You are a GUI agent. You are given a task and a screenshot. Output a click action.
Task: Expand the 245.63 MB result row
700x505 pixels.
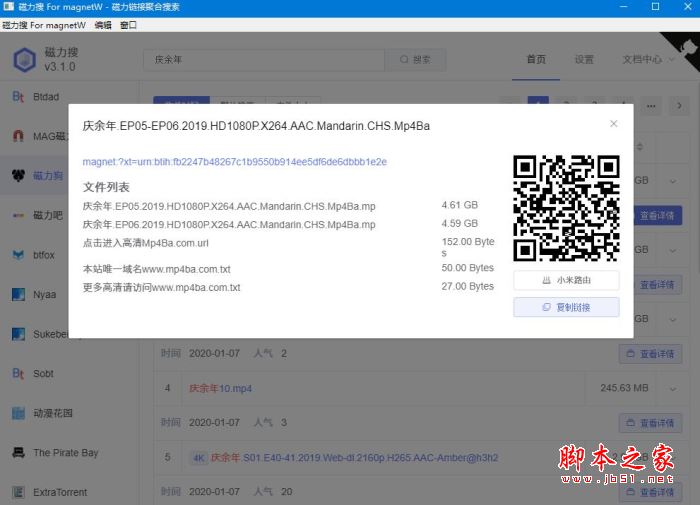[673, 388]
